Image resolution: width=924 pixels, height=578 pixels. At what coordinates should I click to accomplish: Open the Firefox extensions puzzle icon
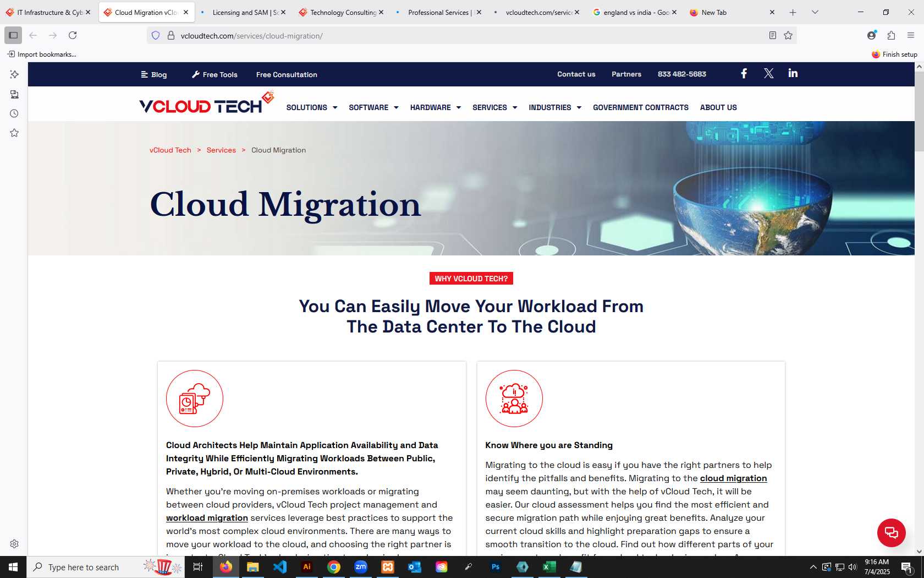coord(891,35)
